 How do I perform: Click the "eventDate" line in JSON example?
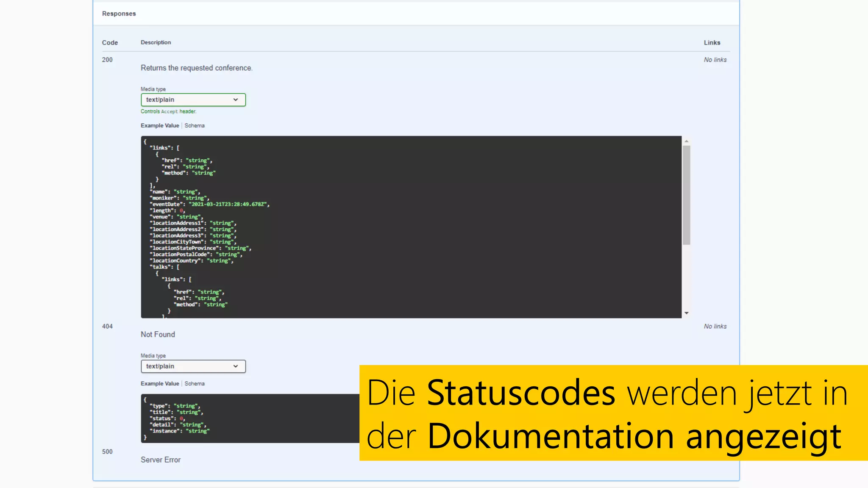[x=209, y=204]
